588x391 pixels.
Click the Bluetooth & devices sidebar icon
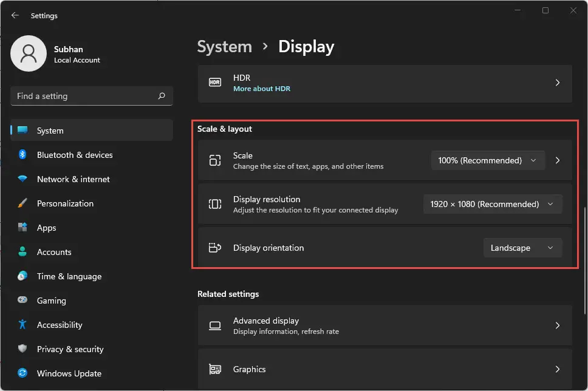click(x=22, y=155)
